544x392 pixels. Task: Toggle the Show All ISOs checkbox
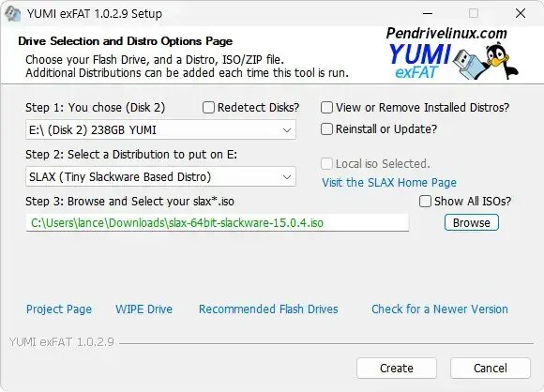coord(425,202)
